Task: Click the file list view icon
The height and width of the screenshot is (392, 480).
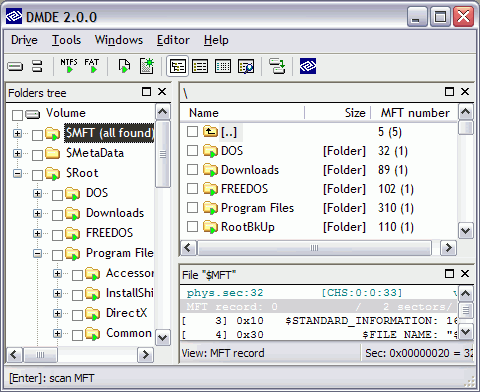Action: (200, 66)
